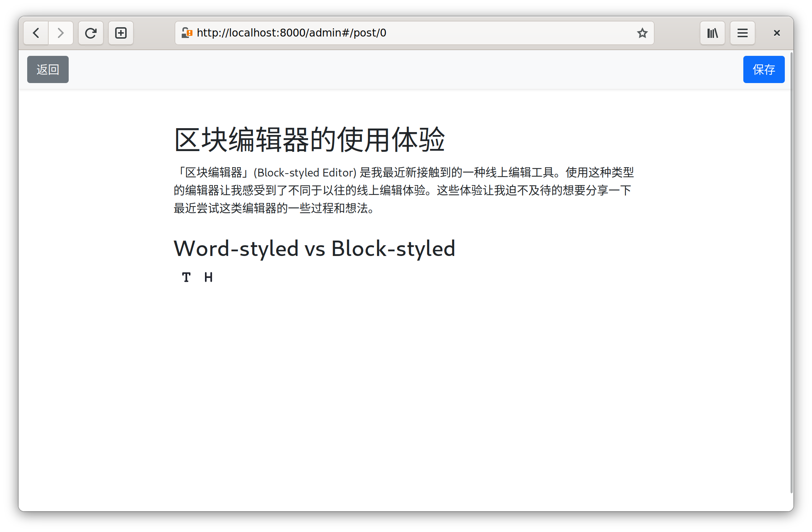The image size is (812, 532).
Task: Click the blue 保存 save button
Action: (x=764, y=69)
